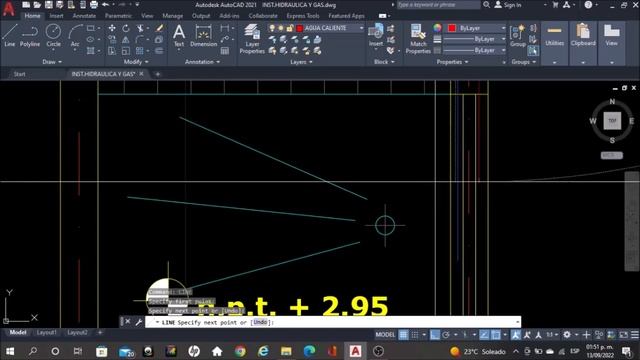
Task: Insert a Table annotation
Action: [x=225, y=51]
